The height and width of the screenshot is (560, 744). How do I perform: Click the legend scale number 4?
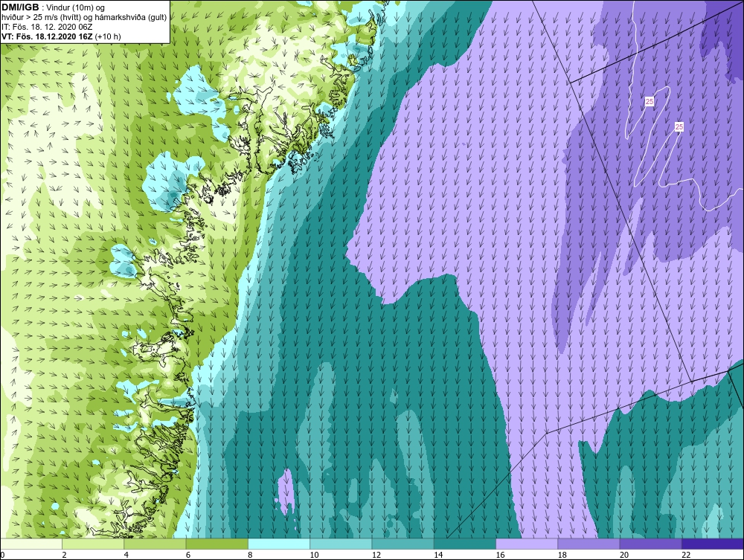pyautogui.click(x=126, y=556)
